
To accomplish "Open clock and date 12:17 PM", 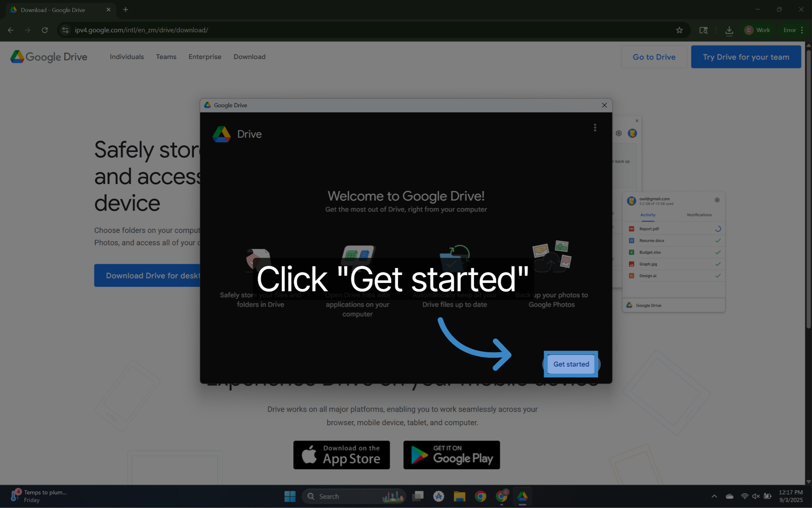I will [791, 496].
